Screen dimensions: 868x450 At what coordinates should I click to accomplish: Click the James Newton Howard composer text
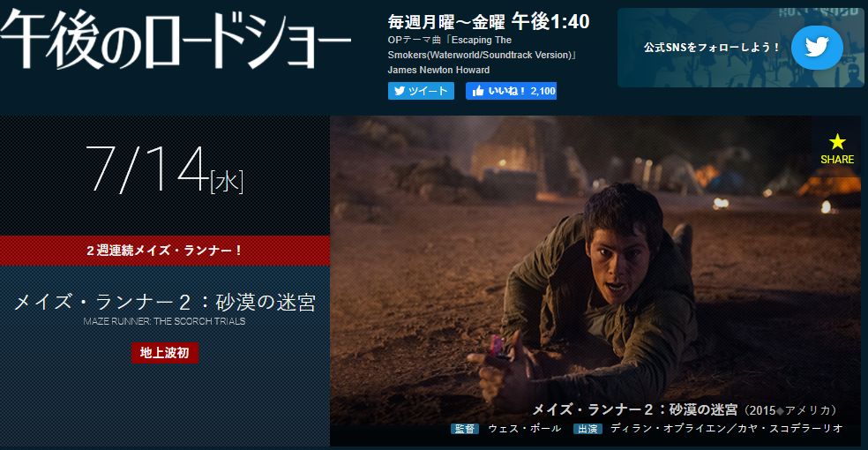pos(438,70)
